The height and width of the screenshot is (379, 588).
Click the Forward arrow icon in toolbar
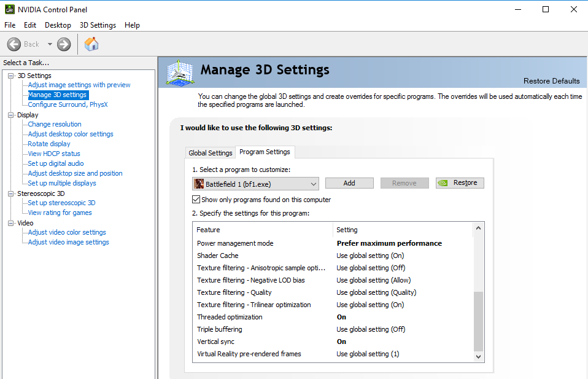(64, 44)
